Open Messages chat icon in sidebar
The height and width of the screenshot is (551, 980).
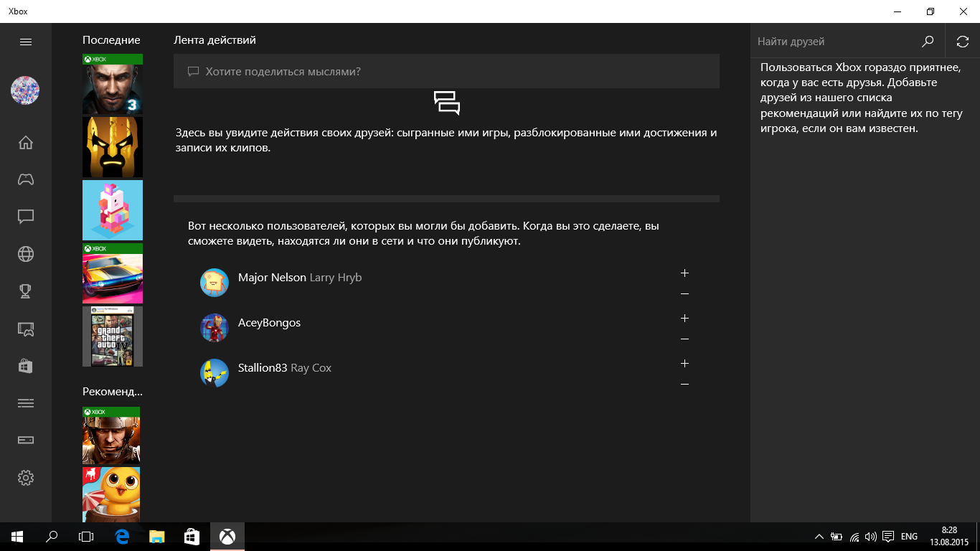click(x=26, y=217)
